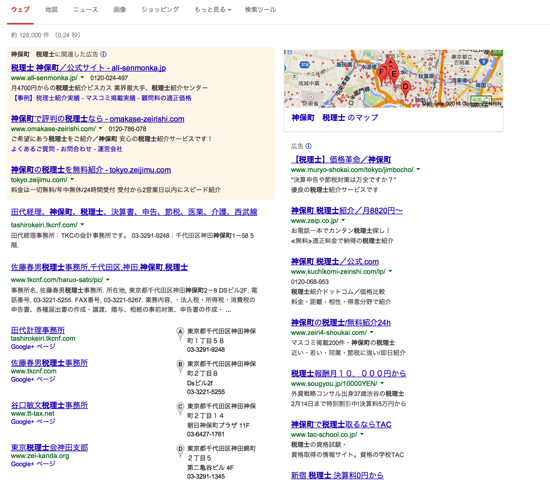This screenshot has width=550, height=480.
Task: Expand dropdown arrow beside kuchikomi-zeirishi.com URL
Action: coord(390,271)
